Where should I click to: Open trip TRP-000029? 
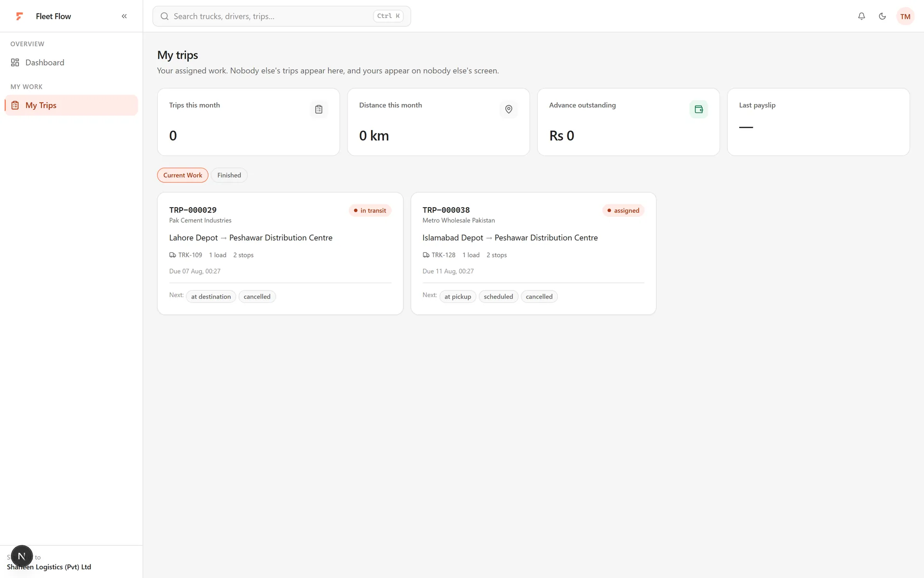[280, 253]
